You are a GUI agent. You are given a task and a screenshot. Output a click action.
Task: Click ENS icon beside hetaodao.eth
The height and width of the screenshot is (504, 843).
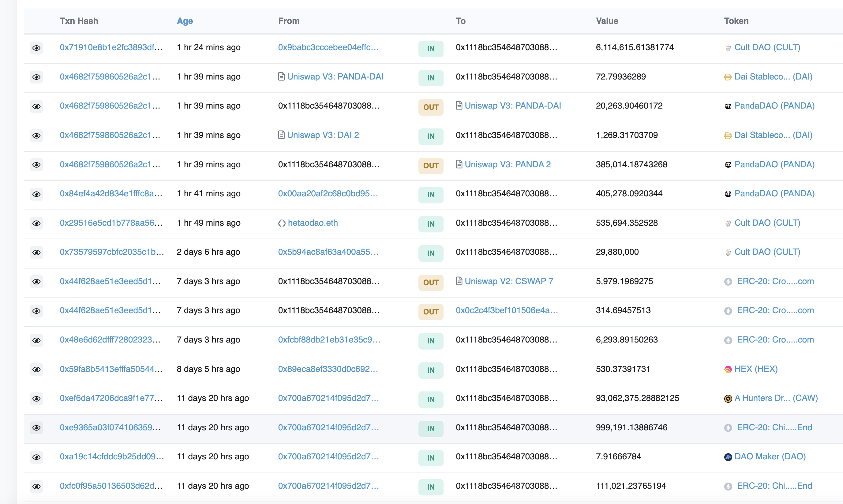click(282, 223)
